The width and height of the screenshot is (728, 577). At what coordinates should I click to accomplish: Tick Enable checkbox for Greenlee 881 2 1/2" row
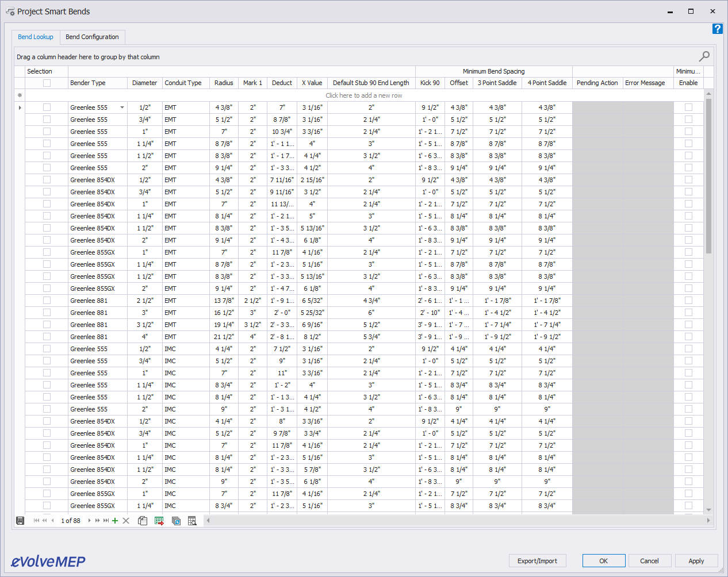[x=688, y=301]
